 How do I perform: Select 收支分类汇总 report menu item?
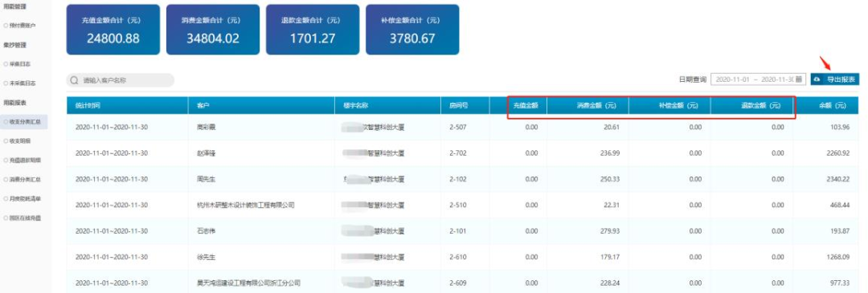pyautogui.click(x=24, y=122)
